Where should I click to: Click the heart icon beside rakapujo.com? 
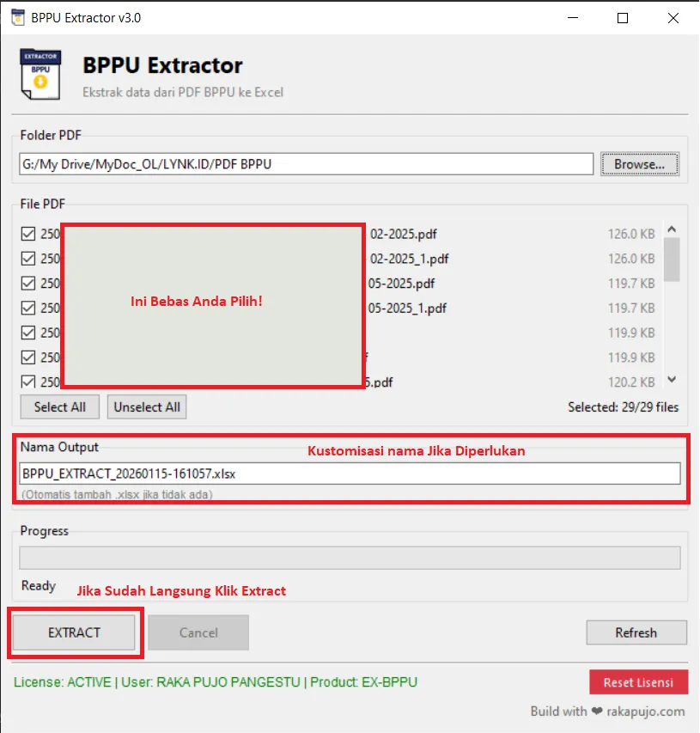click(596, 712)
